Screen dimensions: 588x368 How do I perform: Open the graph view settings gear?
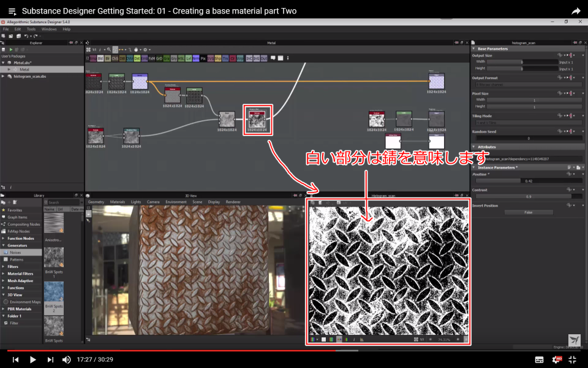coord(145,50)
